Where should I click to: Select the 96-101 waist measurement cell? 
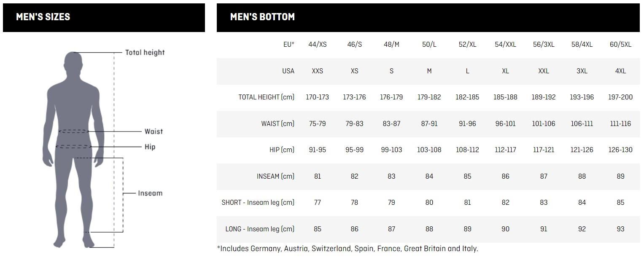point(505,124)
